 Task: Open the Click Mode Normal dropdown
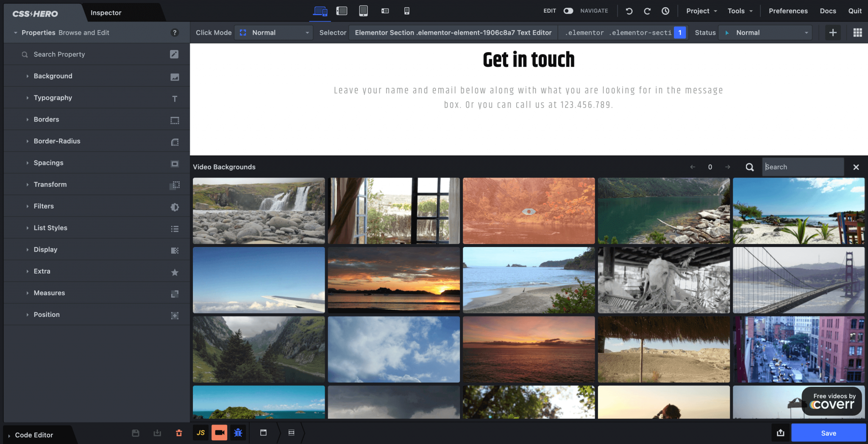coord(273,32)
